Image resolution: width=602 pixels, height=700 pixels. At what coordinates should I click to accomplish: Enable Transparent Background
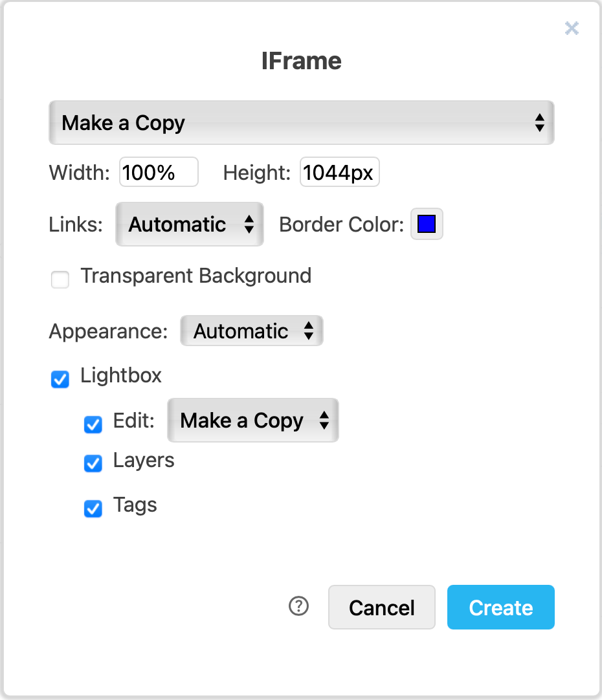click(x=60, y=279)
